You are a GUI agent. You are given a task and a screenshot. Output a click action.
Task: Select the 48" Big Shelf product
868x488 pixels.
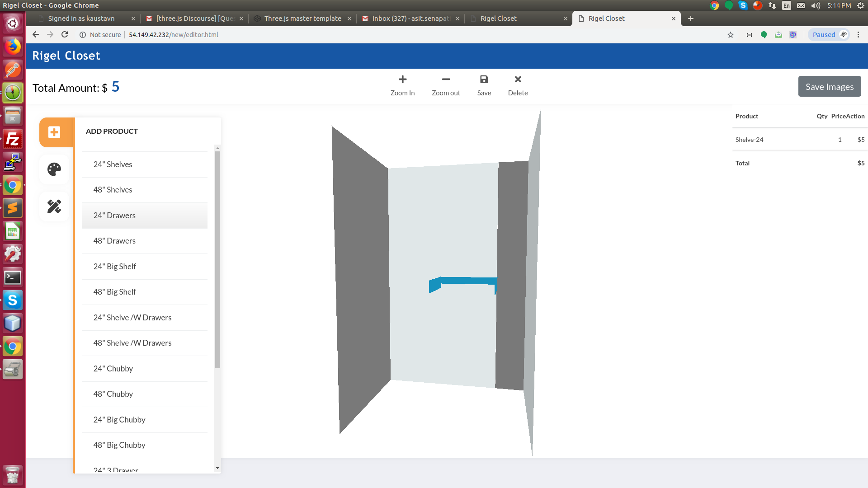coord(145,292)
